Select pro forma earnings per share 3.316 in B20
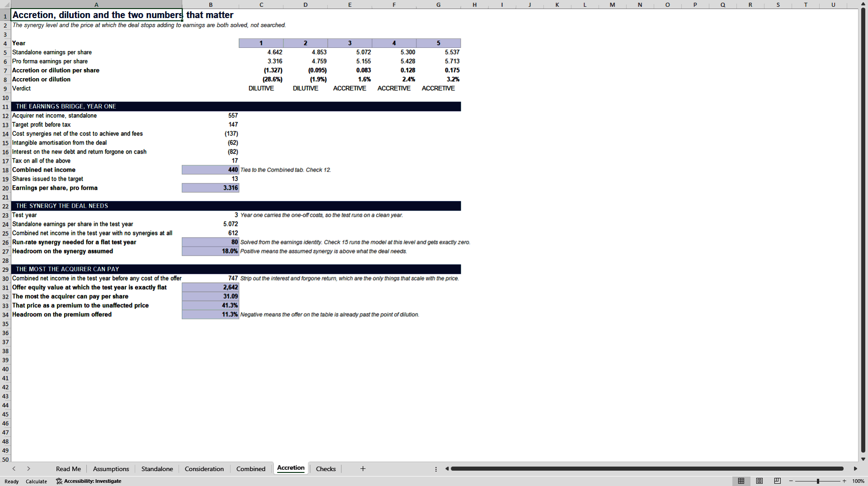The image size is (868, 486). tap(211, 188)
